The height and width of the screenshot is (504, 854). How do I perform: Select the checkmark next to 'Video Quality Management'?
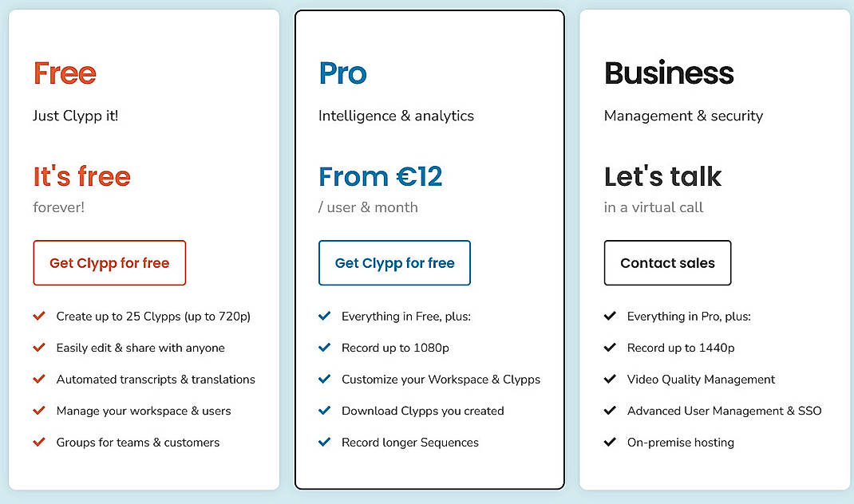click(609, 379)
